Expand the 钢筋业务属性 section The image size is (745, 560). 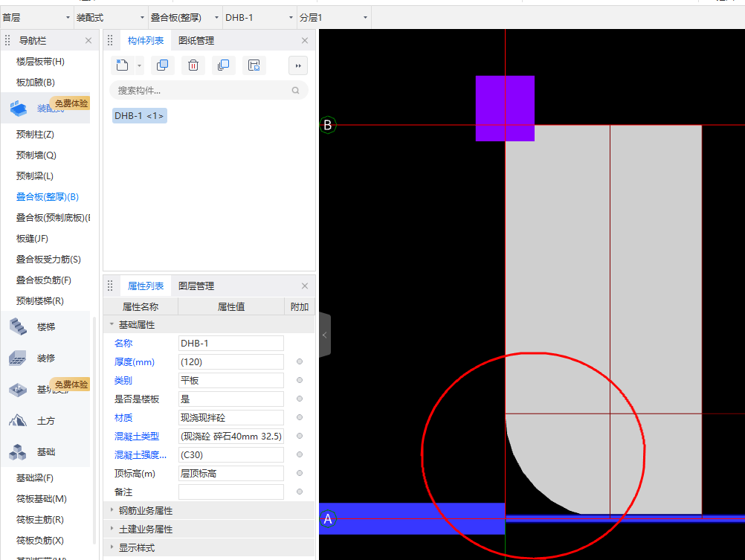[x=112, y=510]
